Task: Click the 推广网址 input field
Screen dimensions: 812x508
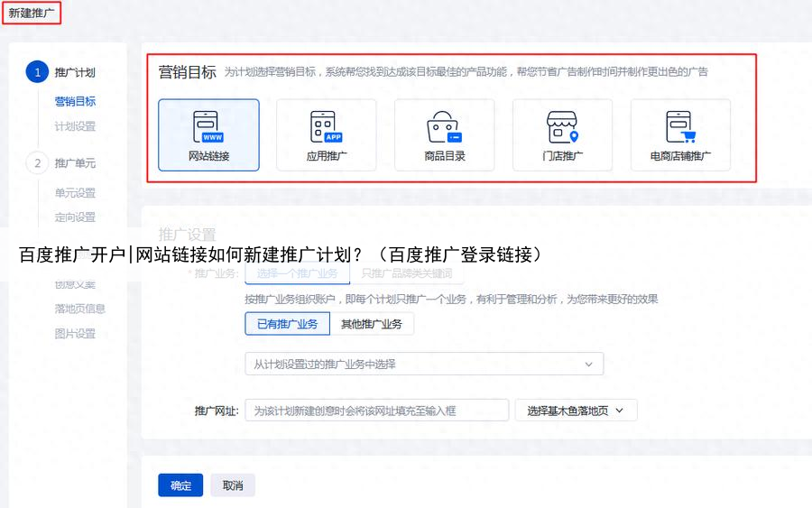Action: pos(377,411)
